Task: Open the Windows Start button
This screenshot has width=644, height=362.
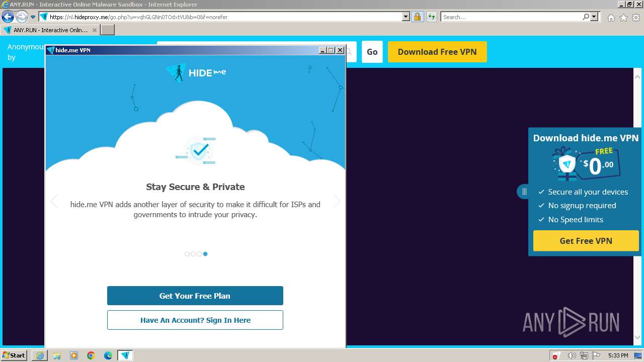Action: pyautogui.click(x=14, y=355)
